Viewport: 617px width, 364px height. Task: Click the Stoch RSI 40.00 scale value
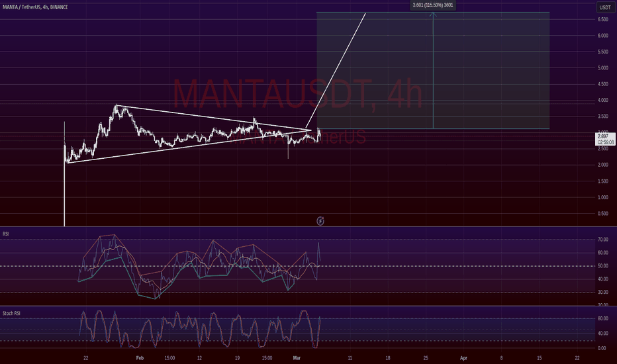[x=602, y=333]
